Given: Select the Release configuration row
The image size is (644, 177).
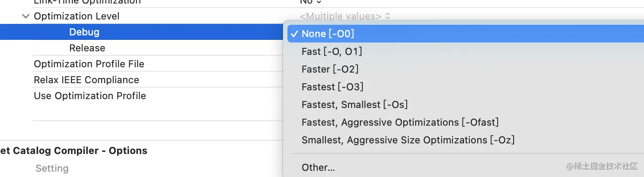Looking at the screenshot, I should point(87,48).
